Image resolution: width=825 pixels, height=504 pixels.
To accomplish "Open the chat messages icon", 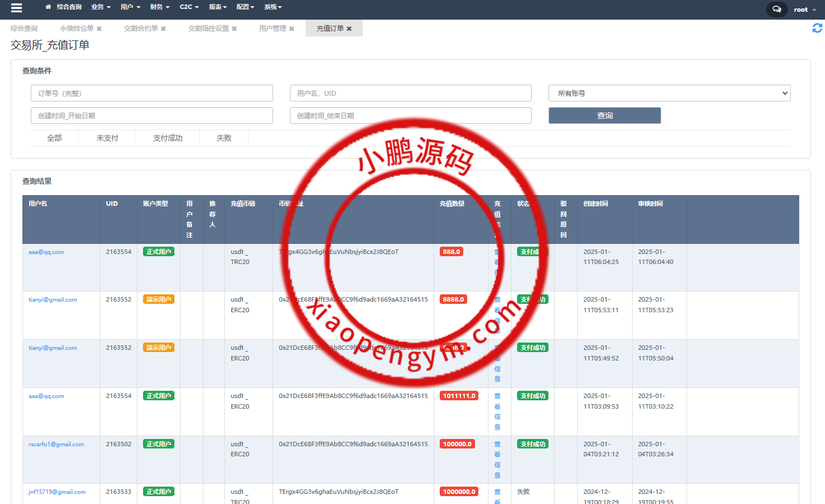I will click(x=776, y=10).
